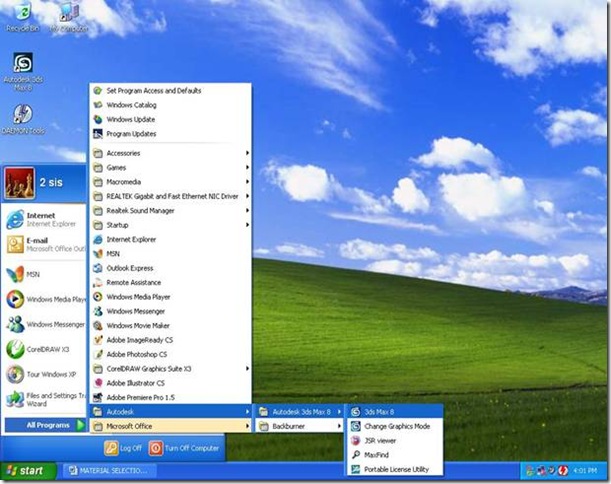Launch MSN from the start menu left pane
The image size is (611, 484).
click(x=44, y=274)
